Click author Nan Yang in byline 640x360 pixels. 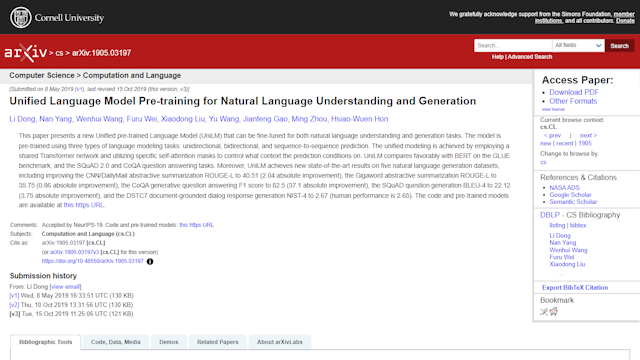(x=56, y=119)
